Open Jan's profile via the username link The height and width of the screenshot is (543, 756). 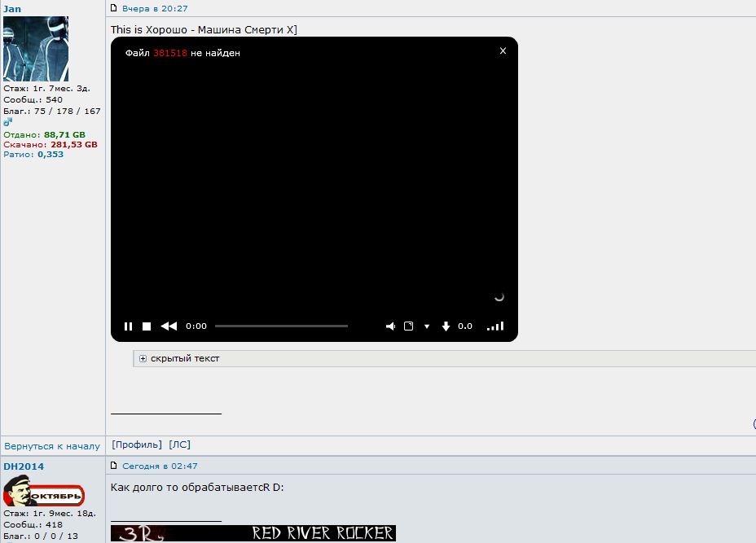[x=14, y=7]
